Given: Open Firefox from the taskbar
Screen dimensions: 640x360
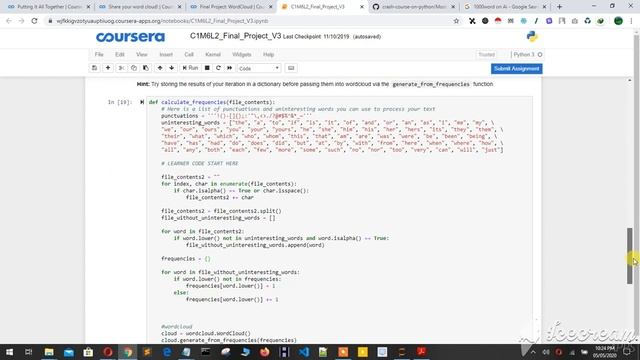Looking at the screenshot, I should 264,352.
